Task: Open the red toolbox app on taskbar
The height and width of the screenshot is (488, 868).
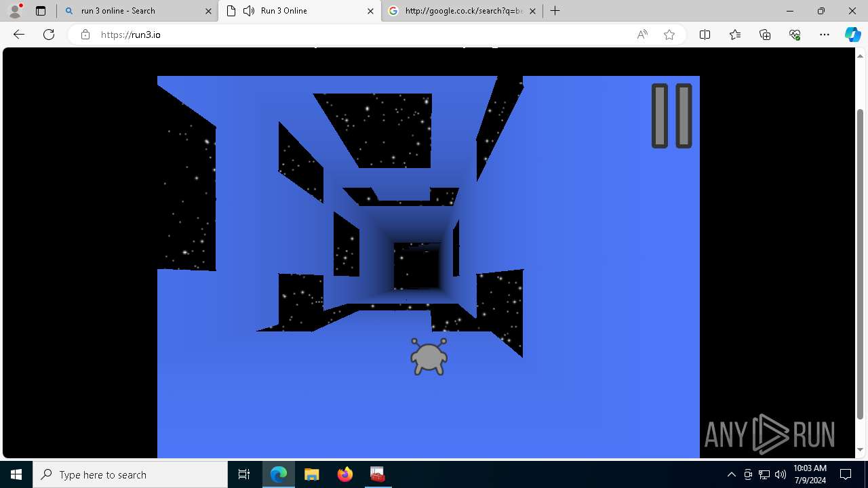Action: 377,474
